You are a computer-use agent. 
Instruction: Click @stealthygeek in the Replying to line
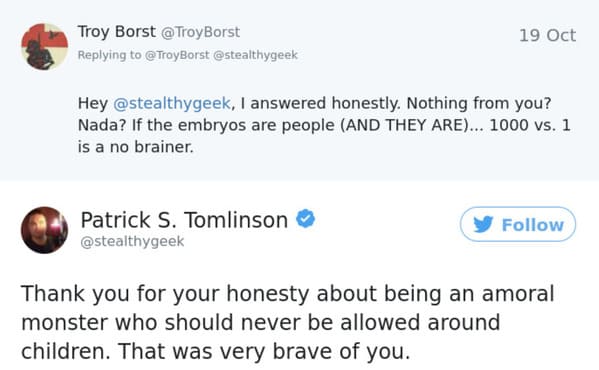255,55
